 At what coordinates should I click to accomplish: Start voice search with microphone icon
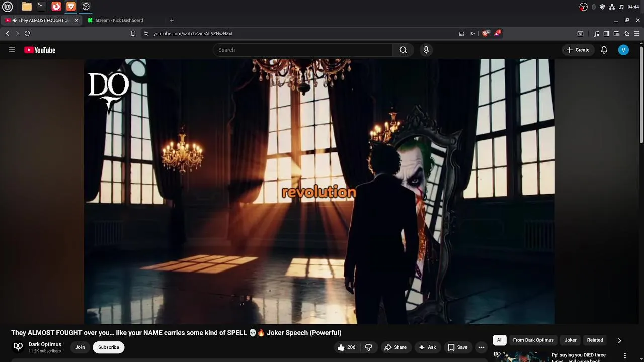(x=426, y=50)
